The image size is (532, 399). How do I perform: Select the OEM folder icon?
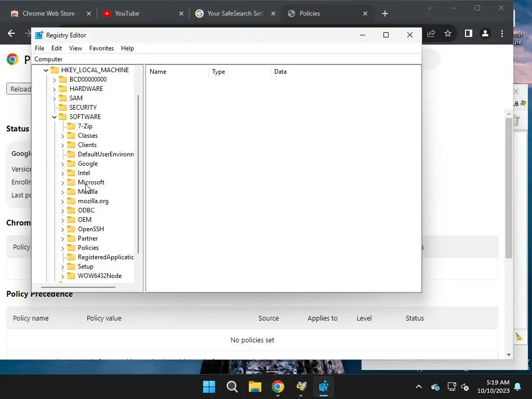(71, 220)
